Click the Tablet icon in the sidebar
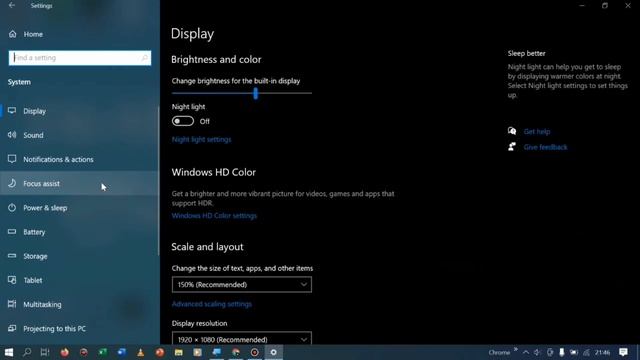Screen dimensions: 640x360 tap(12, 280)
